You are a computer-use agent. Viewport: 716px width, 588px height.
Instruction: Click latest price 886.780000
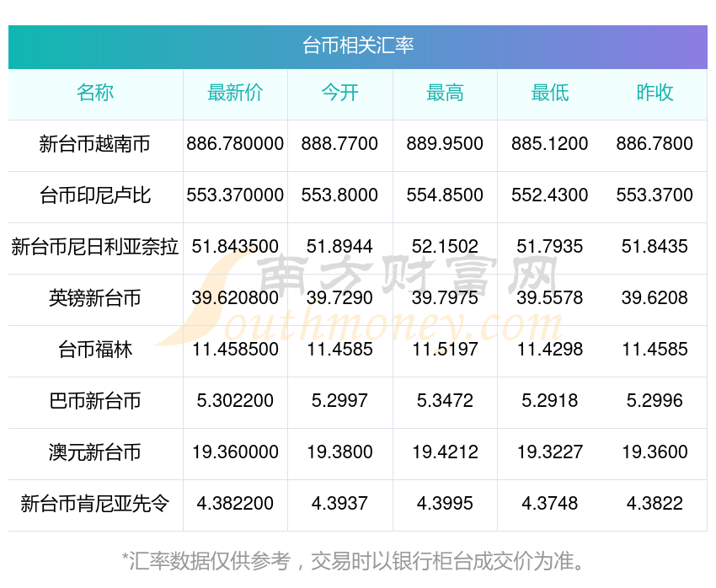(235, 144)
